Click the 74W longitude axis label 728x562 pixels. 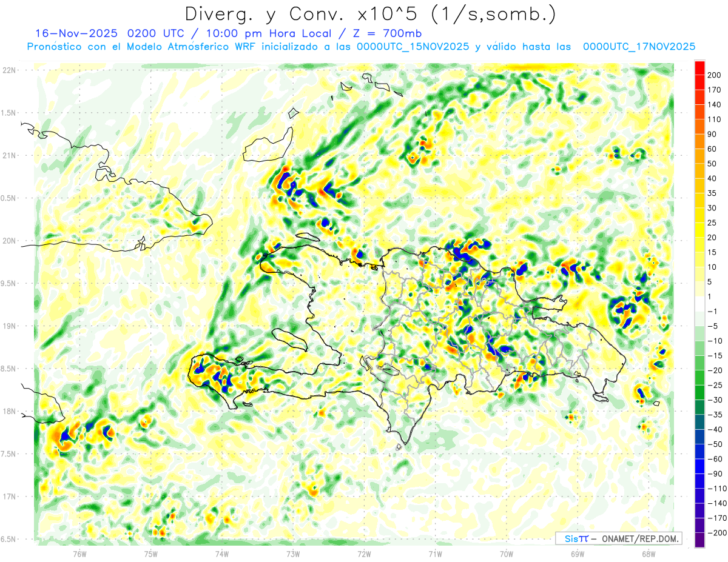[x=222, y=554]
